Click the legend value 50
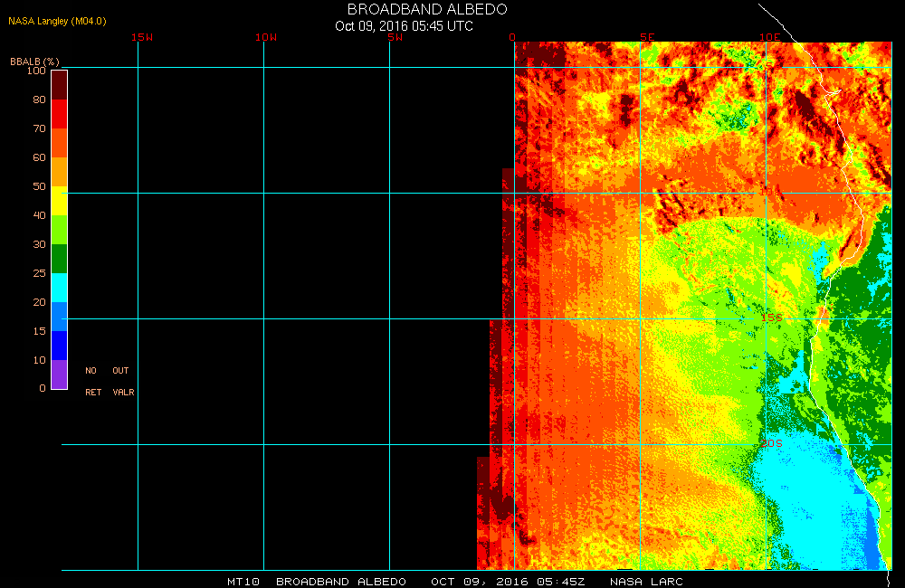Screen dimensions: 905x588 tap(39, 185)
